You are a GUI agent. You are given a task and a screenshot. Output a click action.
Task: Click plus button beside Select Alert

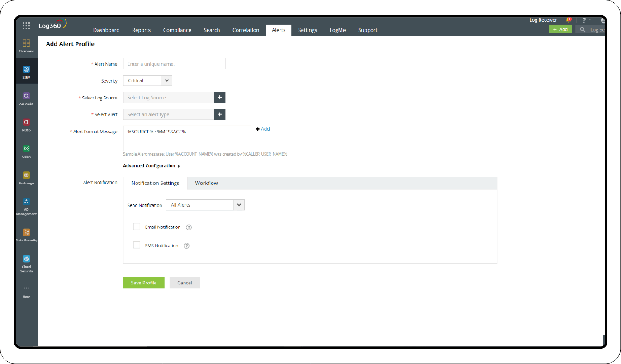[219, 114]
